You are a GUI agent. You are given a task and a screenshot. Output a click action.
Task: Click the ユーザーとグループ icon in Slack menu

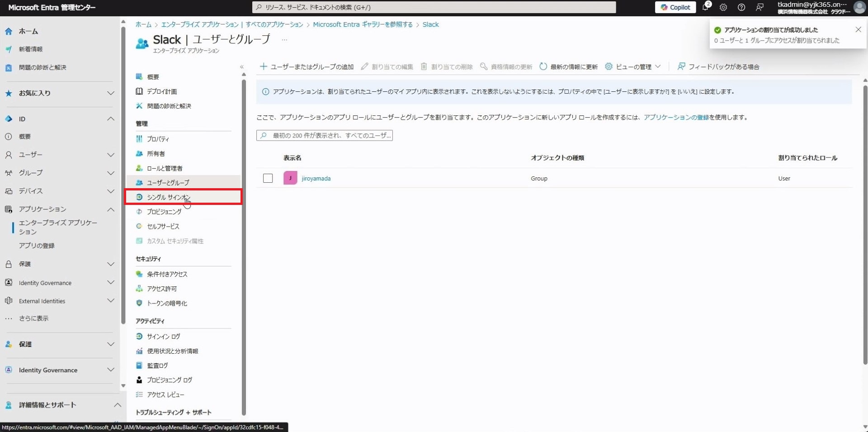[139, 182]
